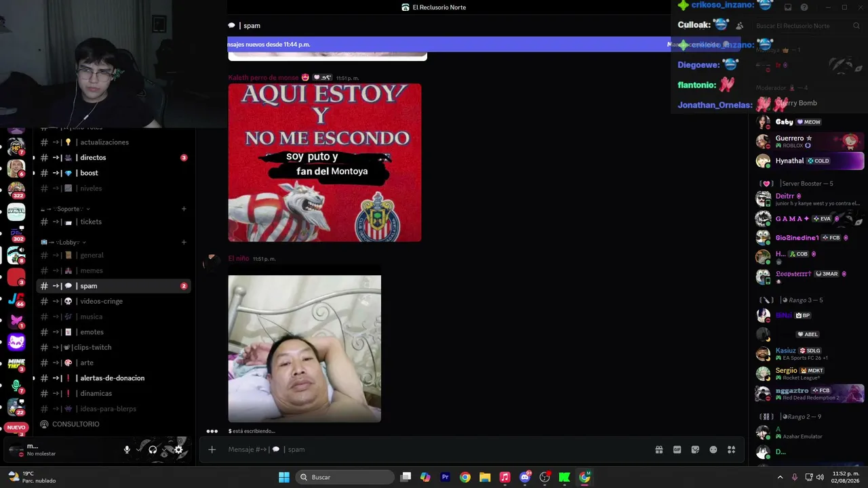Open the tickets channel
This screenshot has height=488, width=868.
coord(113,222)
